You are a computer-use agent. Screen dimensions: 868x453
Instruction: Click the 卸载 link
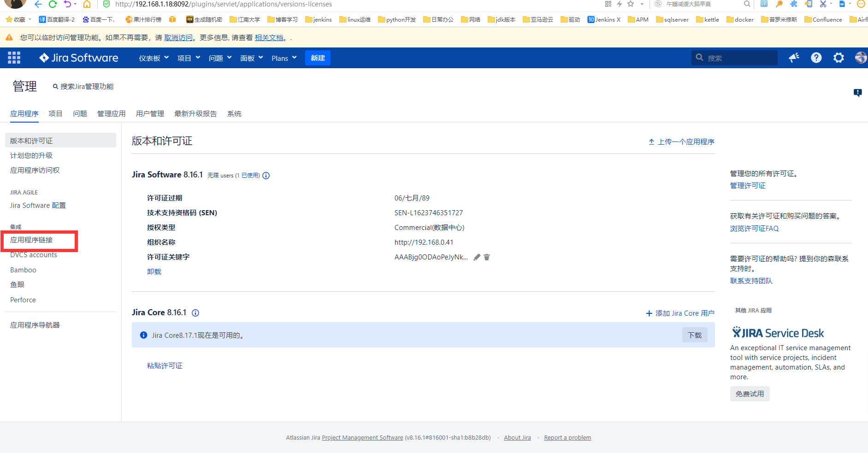click(154, 271)
